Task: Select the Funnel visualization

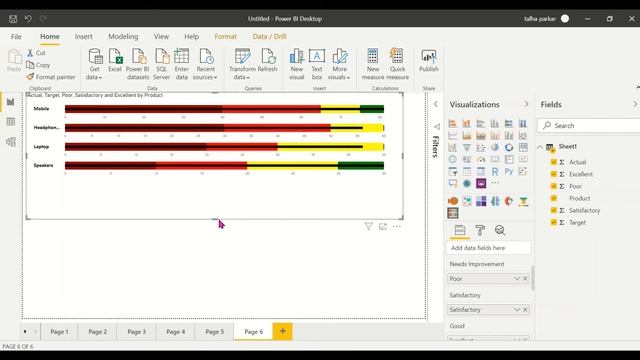Action: (x=467, y=147)
